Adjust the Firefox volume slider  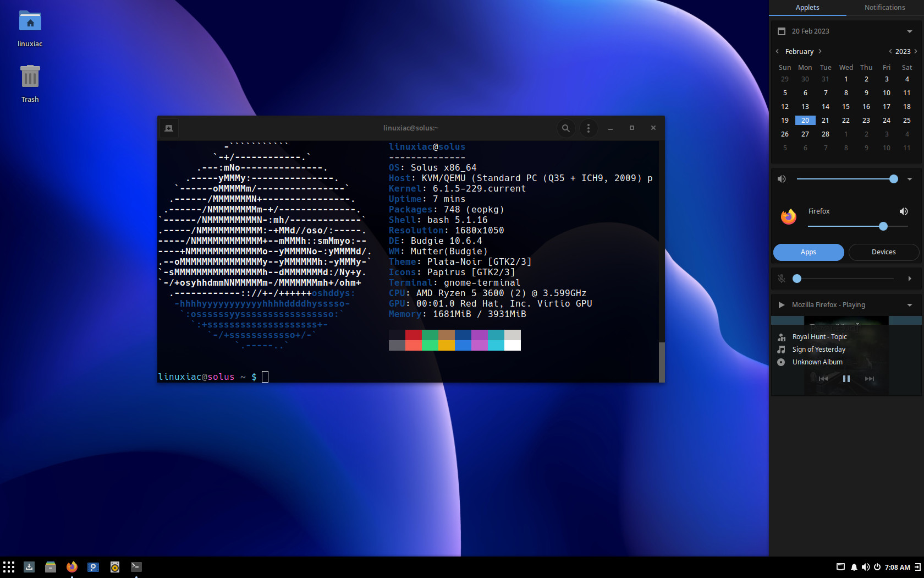click(857, 226)
